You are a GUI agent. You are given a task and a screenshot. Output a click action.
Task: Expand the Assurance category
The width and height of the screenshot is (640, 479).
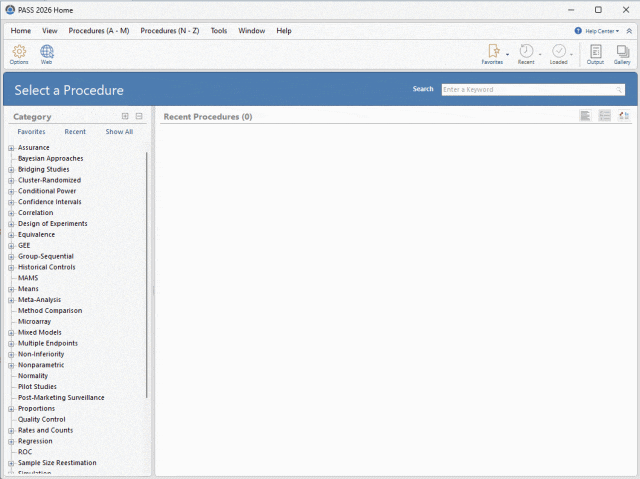11,148
